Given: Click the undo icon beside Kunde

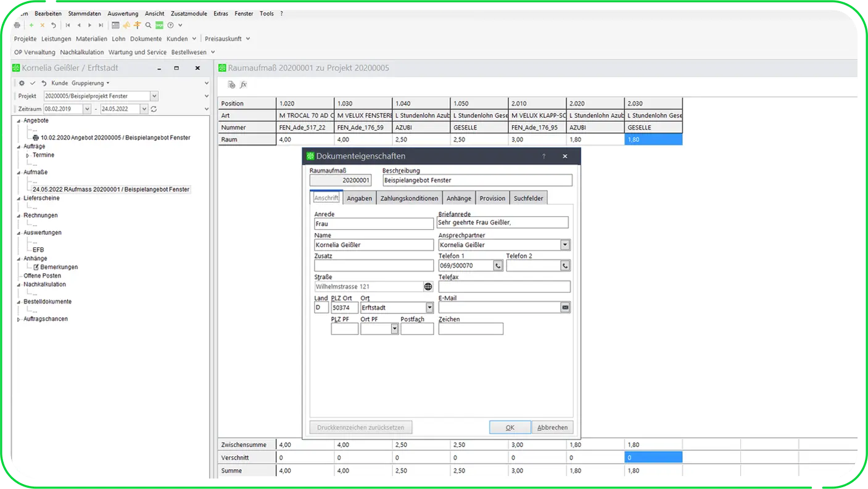Looking at the screenshot, I should (44, 83).
